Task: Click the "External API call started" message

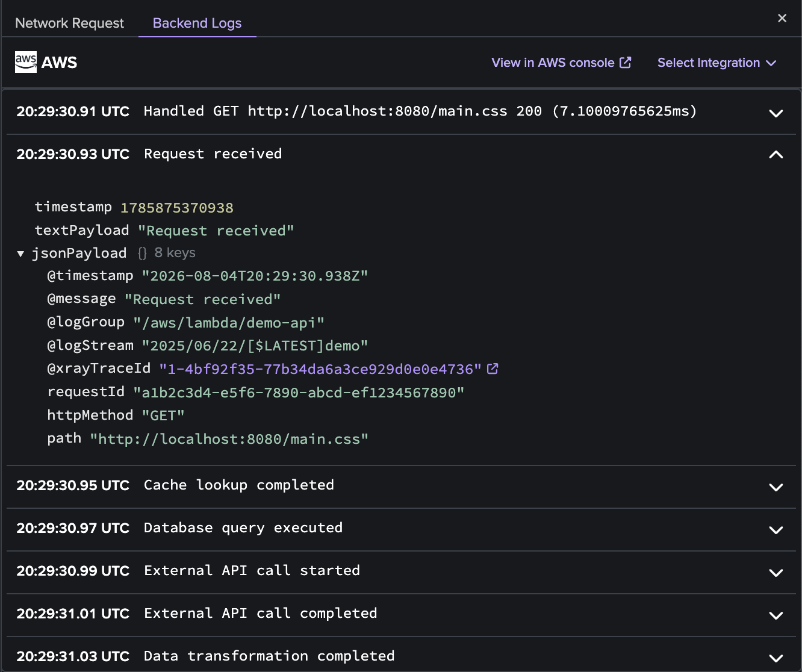Action: [252, 571]
